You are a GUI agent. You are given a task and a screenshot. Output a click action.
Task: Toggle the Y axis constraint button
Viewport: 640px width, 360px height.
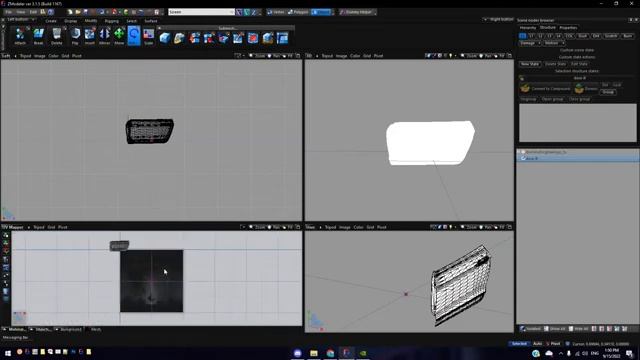point(247,12)
